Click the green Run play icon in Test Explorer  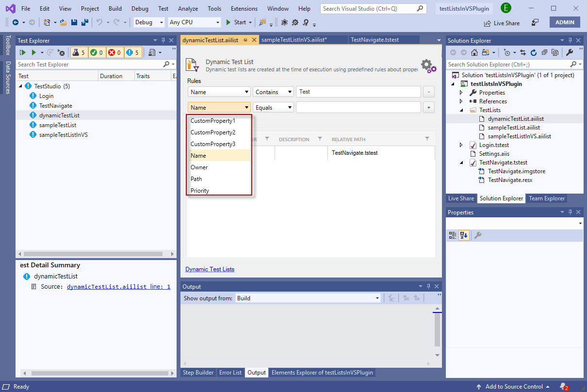(x=34, y=52)
